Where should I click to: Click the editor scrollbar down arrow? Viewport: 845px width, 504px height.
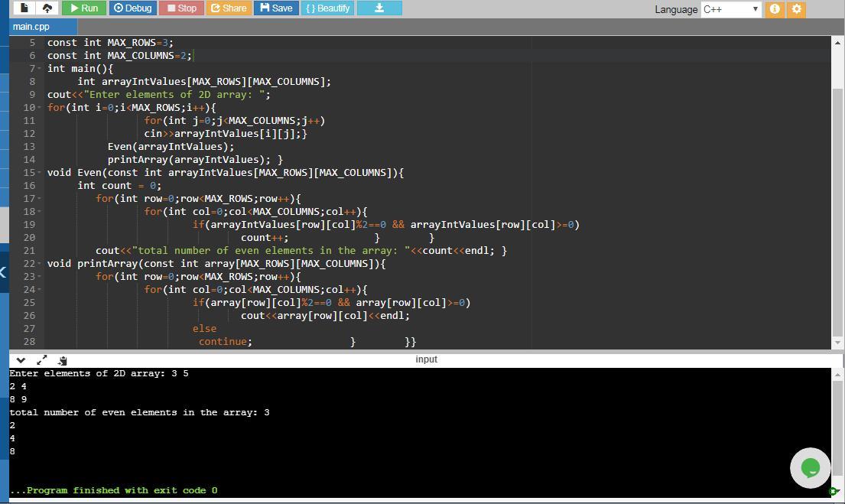click(837, 343)
